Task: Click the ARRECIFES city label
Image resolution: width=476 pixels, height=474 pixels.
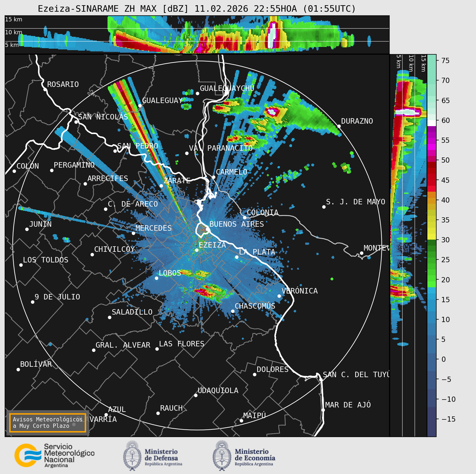Action: [108, 179]
